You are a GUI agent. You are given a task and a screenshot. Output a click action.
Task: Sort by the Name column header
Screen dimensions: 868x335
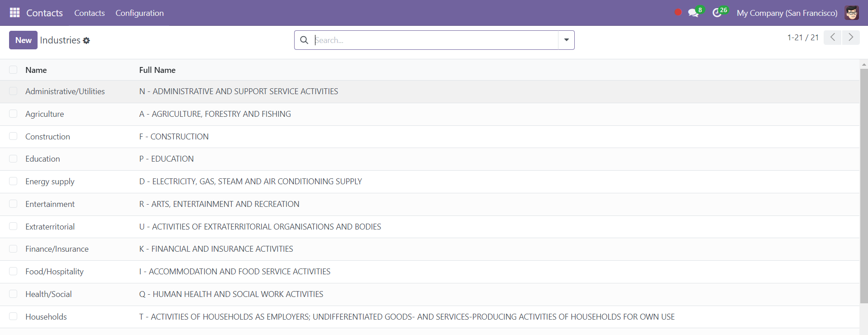[36, 70]
